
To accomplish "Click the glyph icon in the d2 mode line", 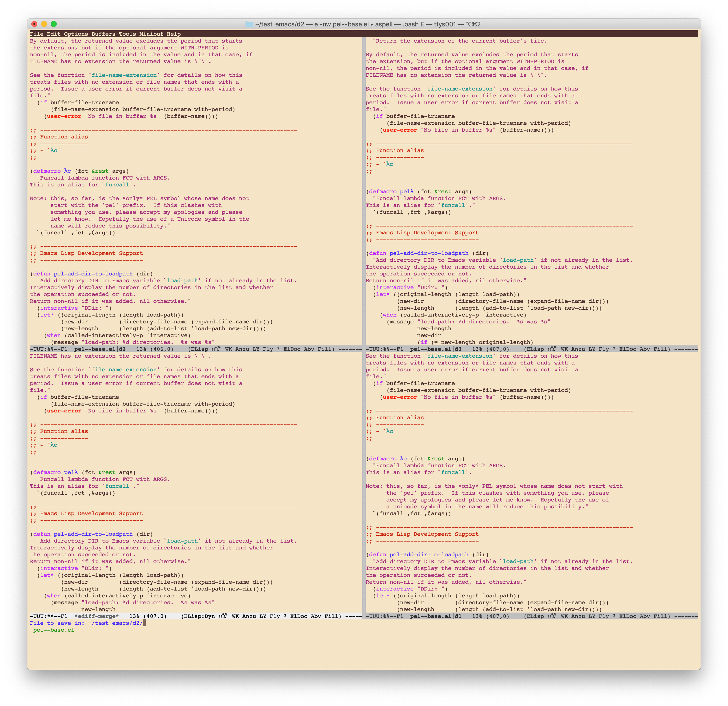I will 216,349.
